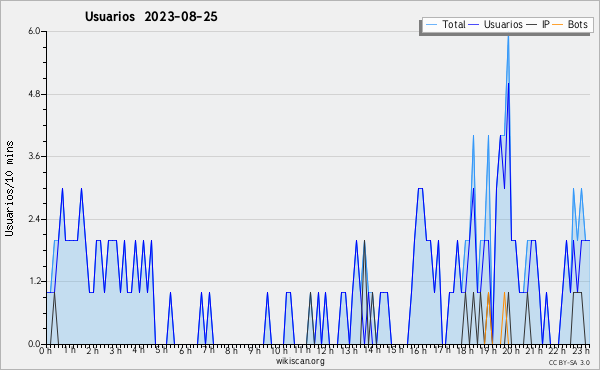Click the '0 h' x-axis label
Screen dimensions: 600x370
click(x=45, y=351)
